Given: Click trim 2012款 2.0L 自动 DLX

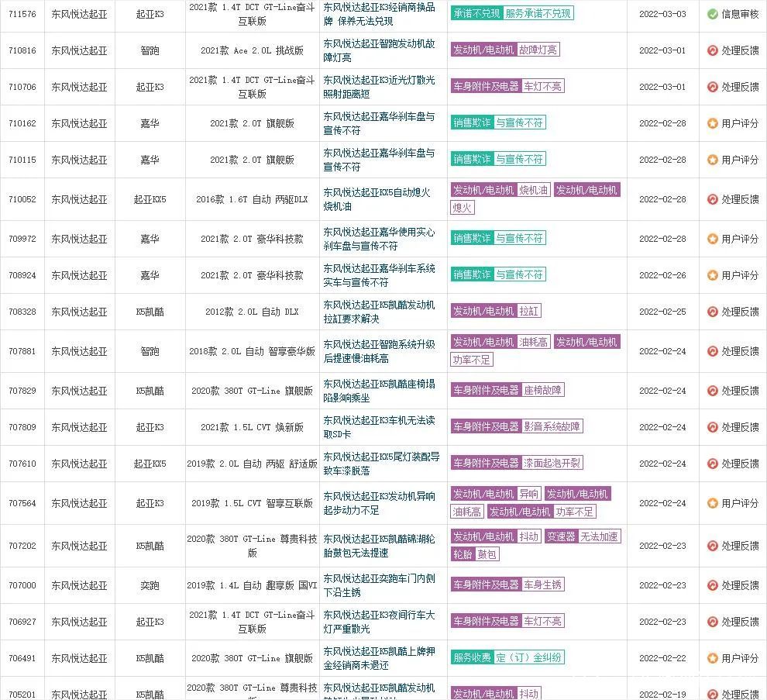Looking at the screenshot, I should tap(252, 312).
